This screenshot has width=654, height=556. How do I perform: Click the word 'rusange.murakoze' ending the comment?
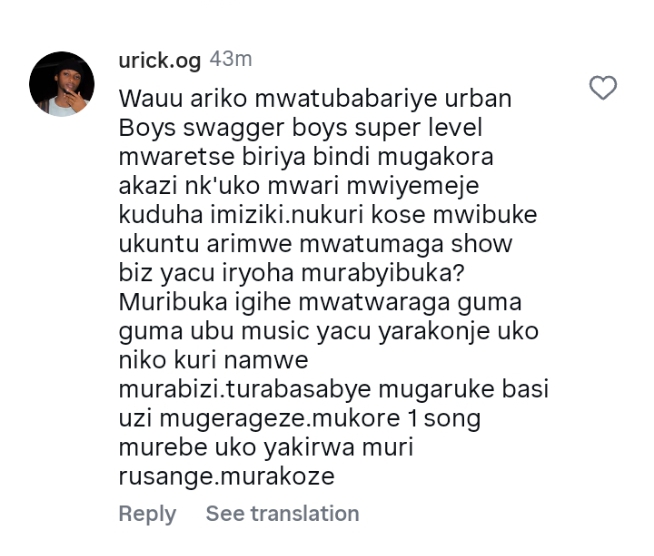coord(226,477)
